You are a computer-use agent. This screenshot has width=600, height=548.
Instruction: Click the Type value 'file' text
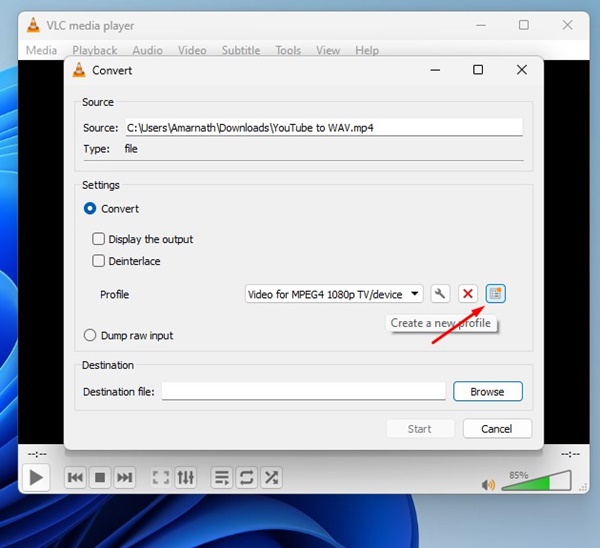(131, 148)
